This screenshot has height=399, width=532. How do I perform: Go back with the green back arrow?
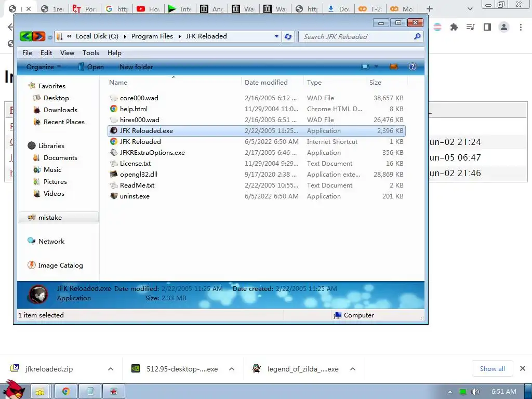pos(26,36)
